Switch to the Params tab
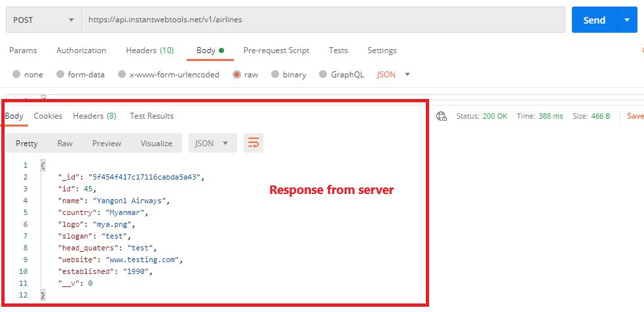644x312 pixels. (23, 50)
